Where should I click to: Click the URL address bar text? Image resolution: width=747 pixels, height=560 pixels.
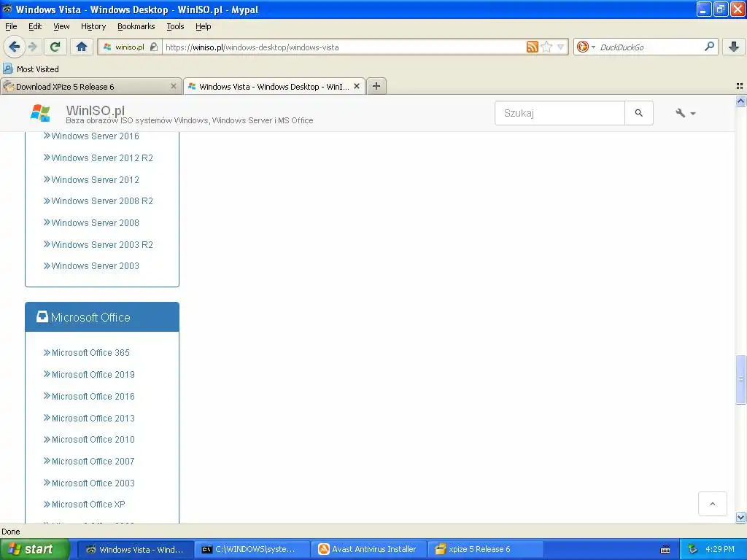coord(252,47)
